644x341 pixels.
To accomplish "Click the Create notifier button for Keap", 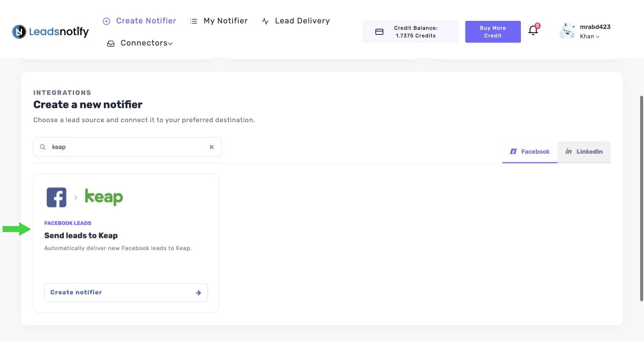I will point(126,292).
